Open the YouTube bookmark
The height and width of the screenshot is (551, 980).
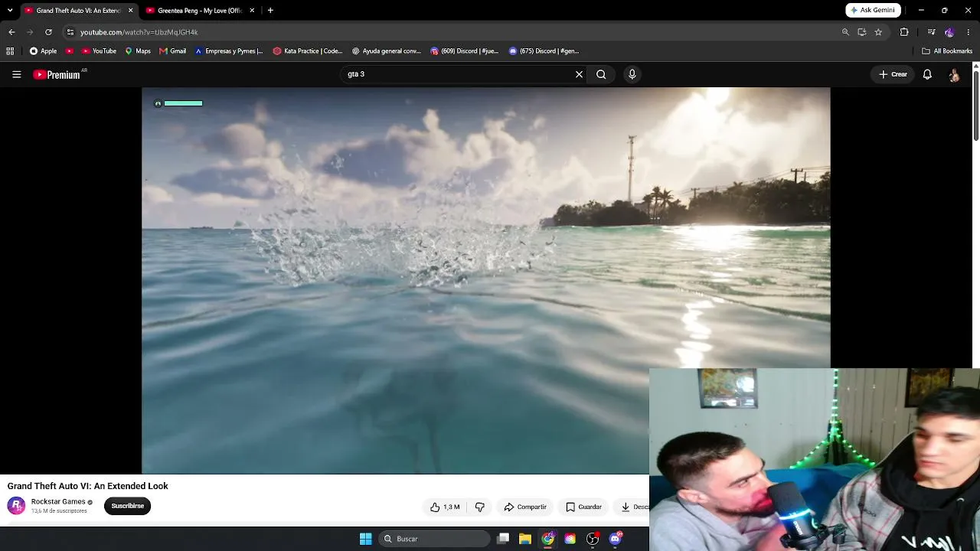(99, 51)
